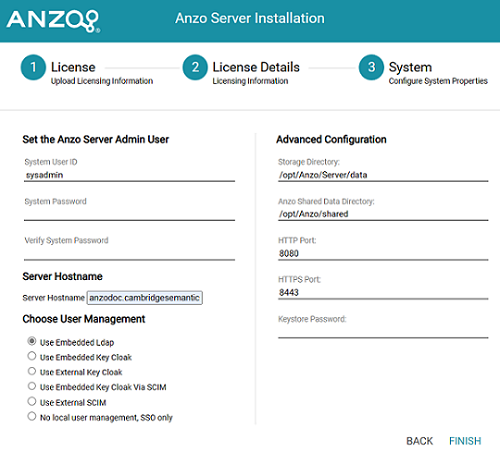Select Use Embedded Key Cloak option

[x=32, y=356]
